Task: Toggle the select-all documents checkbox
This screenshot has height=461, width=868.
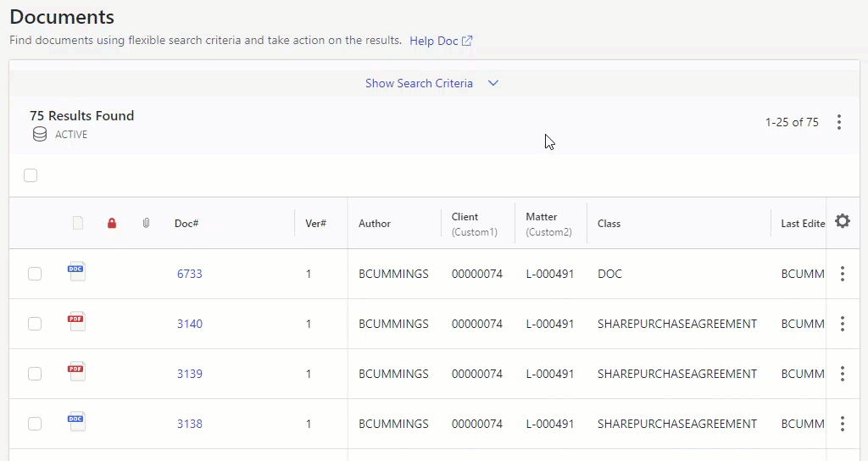Action: click(x=31, y=175)
